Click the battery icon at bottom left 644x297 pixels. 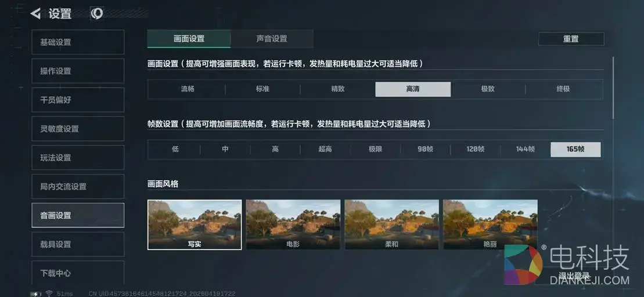(36, 294)
